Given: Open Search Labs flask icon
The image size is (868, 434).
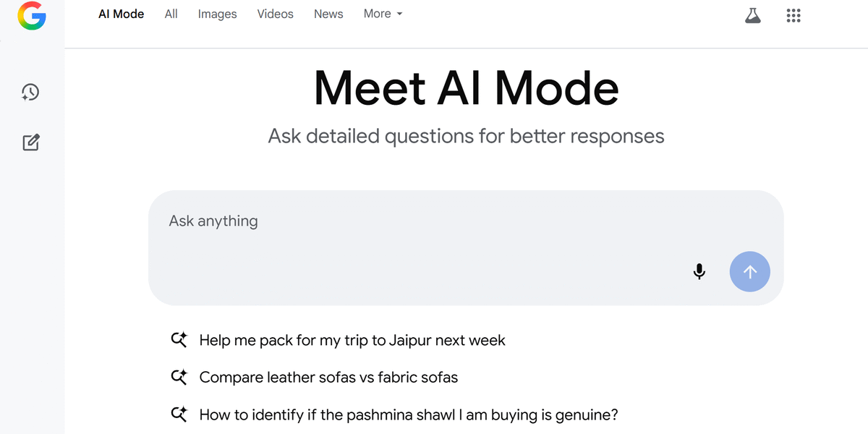Looking at the screenshot, I should [753, 16].
